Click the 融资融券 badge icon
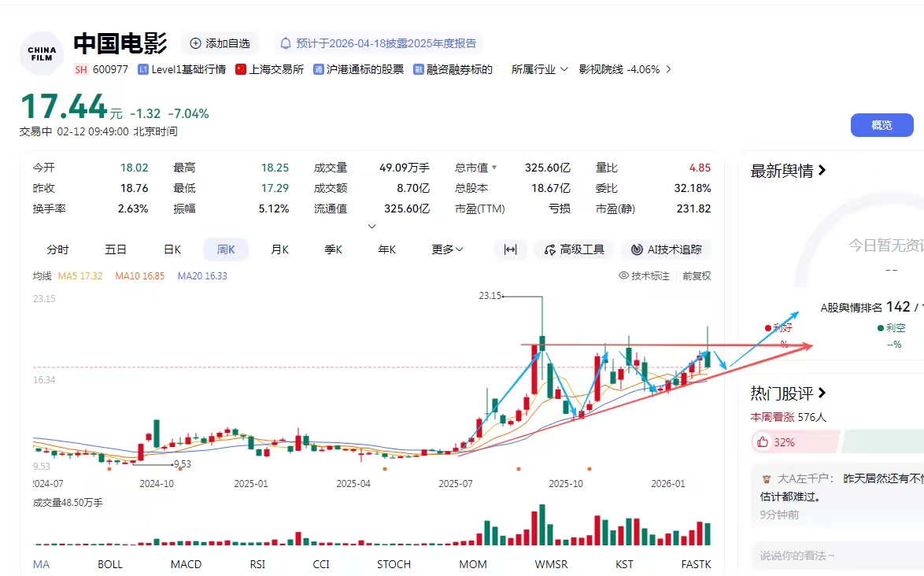The width and height of the screenshot is (924, 576). pyautogui.click(x=419, y=69)
